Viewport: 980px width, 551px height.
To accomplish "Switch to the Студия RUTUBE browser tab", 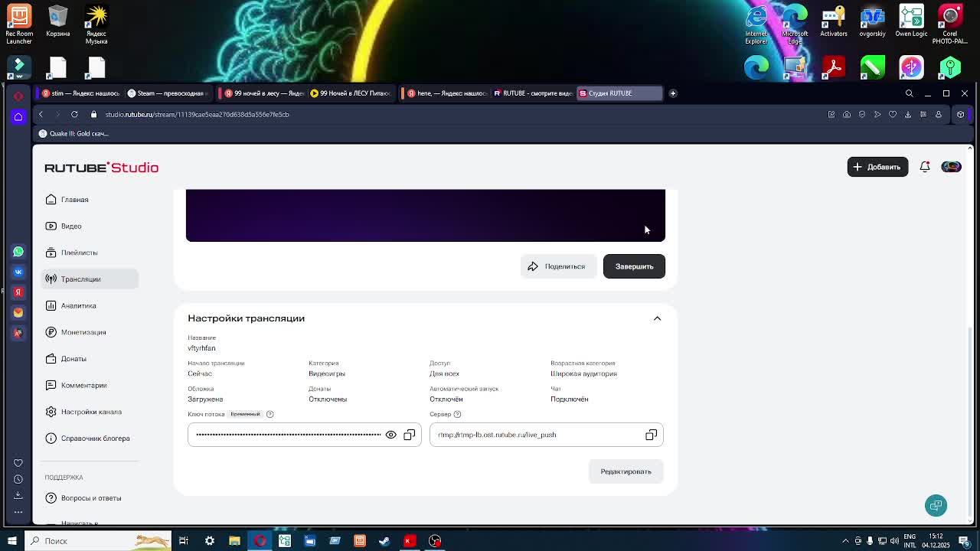I will pyautogui.click(x=619, y=93).
